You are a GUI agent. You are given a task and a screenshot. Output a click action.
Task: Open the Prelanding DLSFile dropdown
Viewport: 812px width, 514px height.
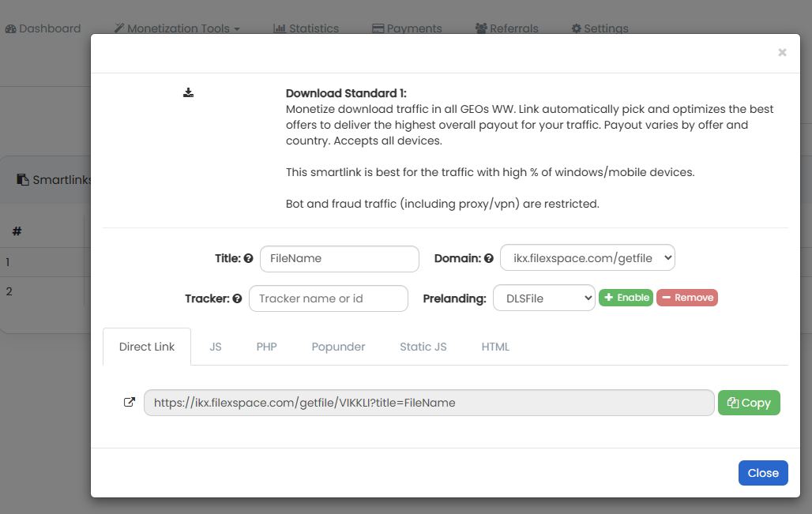tap(543, 298)
